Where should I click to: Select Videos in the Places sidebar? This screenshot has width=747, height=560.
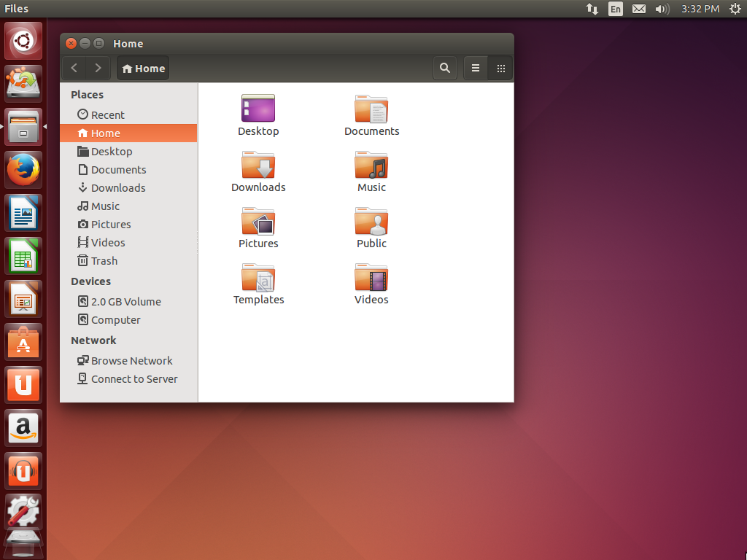pyautogui.click(x=128, y=242)
